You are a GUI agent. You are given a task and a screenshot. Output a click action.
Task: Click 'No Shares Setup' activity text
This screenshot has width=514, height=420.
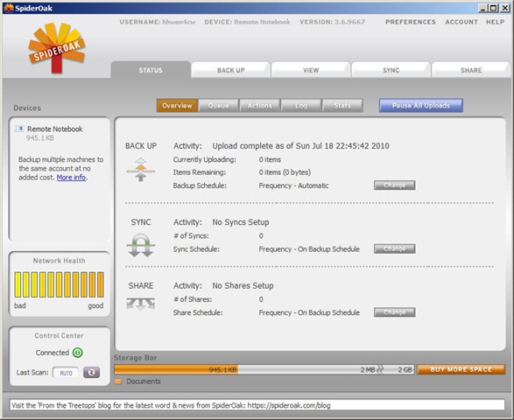click(x=243, y=285)
